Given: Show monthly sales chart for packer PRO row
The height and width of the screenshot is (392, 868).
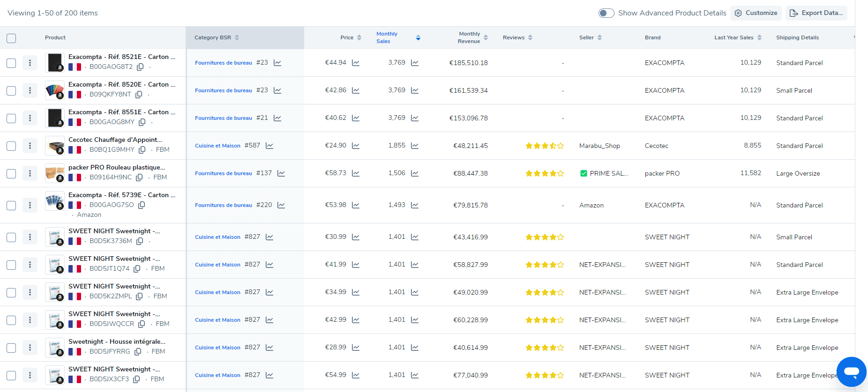Looking at the screenshot, I should tap(415, 173).
